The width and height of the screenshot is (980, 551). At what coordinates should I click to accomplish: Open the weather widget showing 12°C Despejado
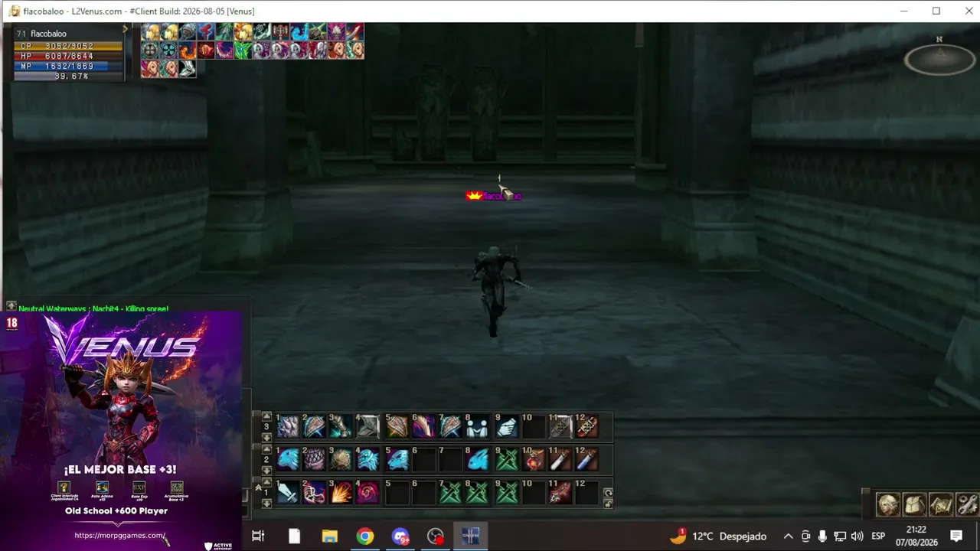click(x=718, y=536)
